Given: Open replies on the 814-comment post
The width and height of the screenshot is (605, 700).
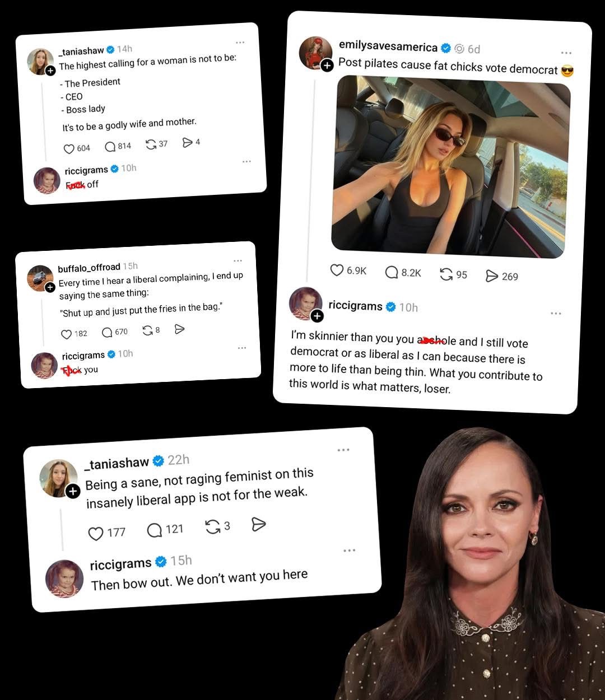Looking at the screenshot, I should pos(110,147).
